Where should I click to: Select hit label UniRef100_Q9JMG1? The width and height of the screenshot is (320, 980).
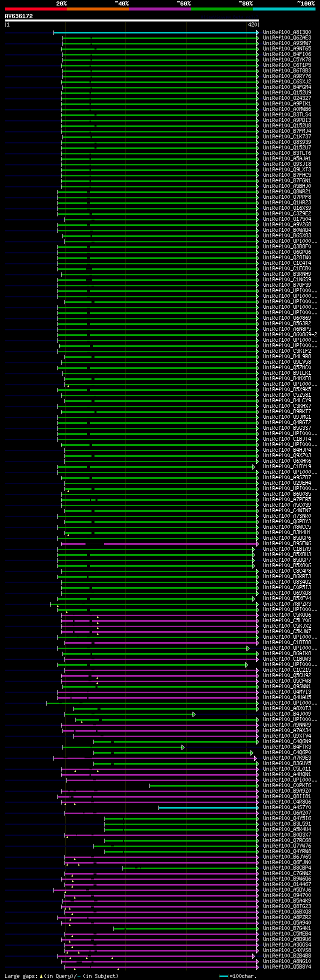pyautogui.click(x=287, y=417)
